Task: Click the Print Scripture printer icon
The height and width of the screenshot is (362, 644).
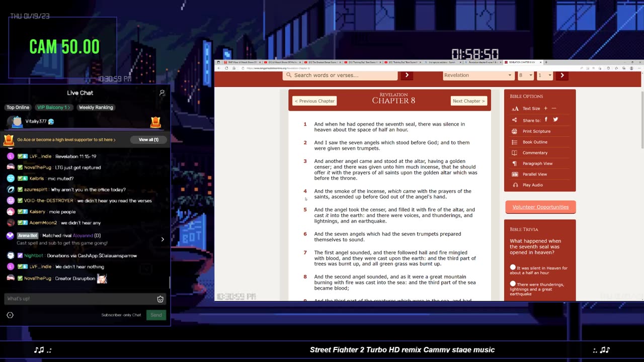Action: [514, 131]
